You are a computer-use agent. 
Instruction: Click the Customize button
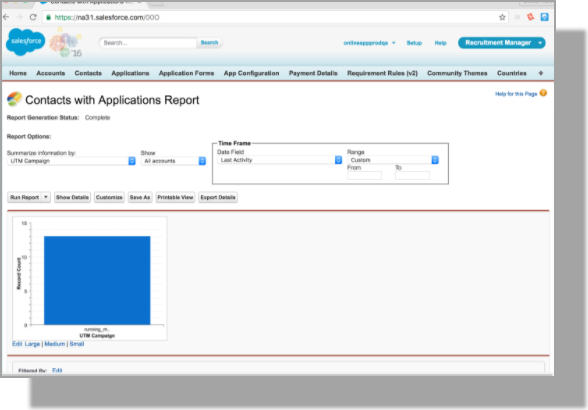point(109,197)
